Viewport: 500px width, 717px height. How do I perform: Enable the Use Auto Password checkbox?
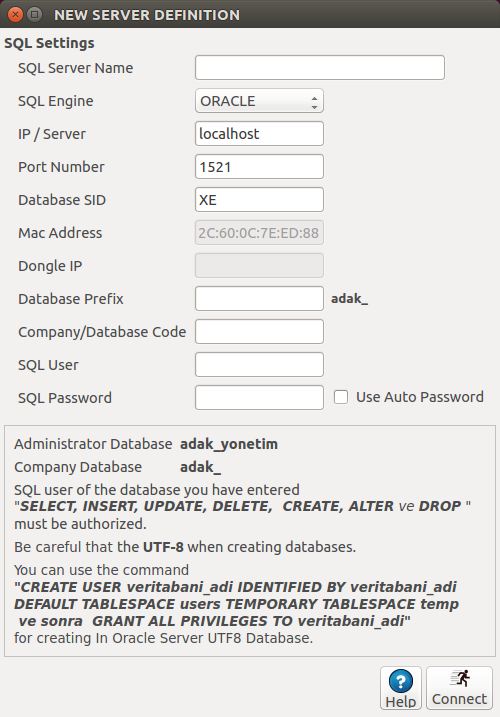(x=341, y=397)
